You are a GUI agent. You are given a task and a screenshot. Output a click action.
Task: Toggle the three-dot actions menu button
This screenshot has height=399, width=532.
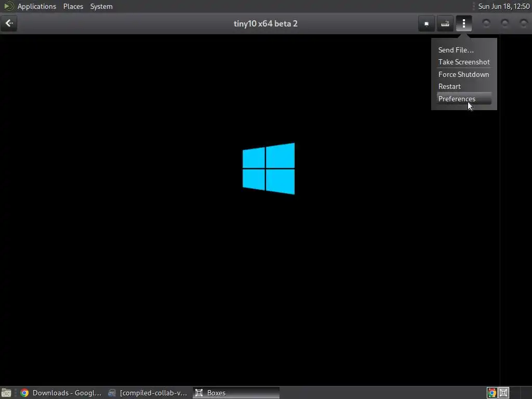click(x=464, y=23)
